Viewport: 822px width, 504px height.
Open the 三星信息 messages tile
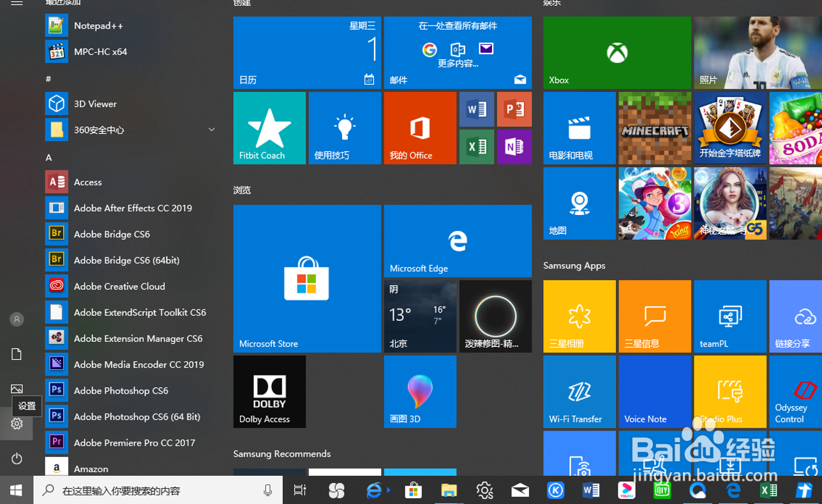pyautogui.click(x=655, y=316)
